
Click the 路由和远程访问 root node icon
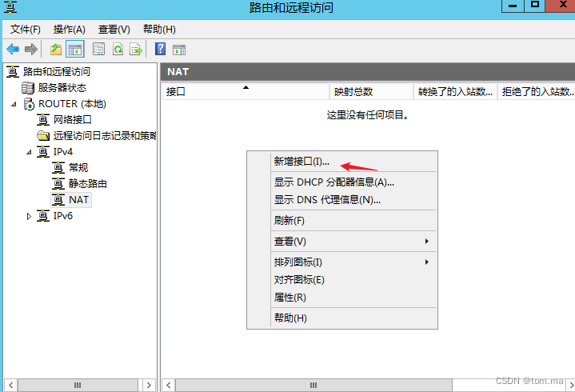tap(13, 72)
